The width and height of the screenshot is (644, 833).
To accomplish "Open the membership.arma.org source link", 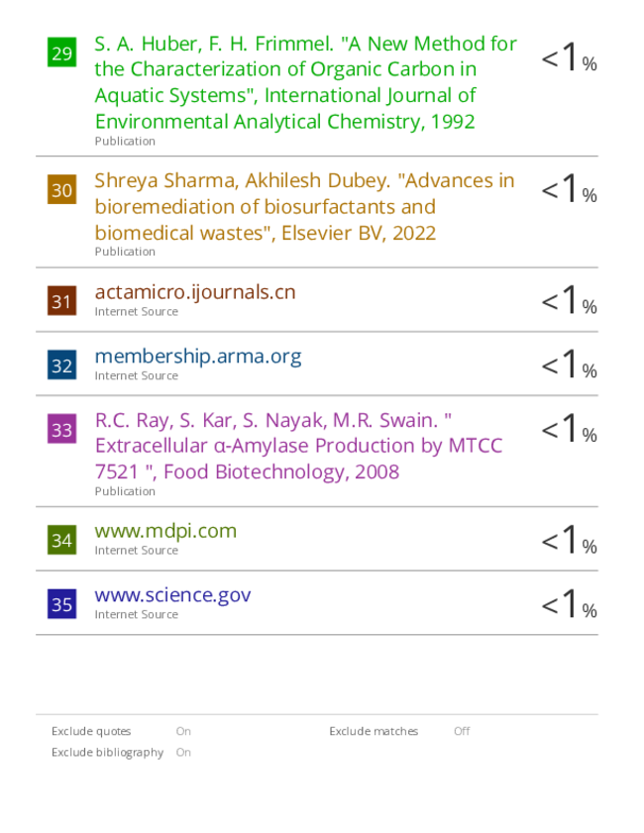I will pyautogui.click(x=198, y=357).
